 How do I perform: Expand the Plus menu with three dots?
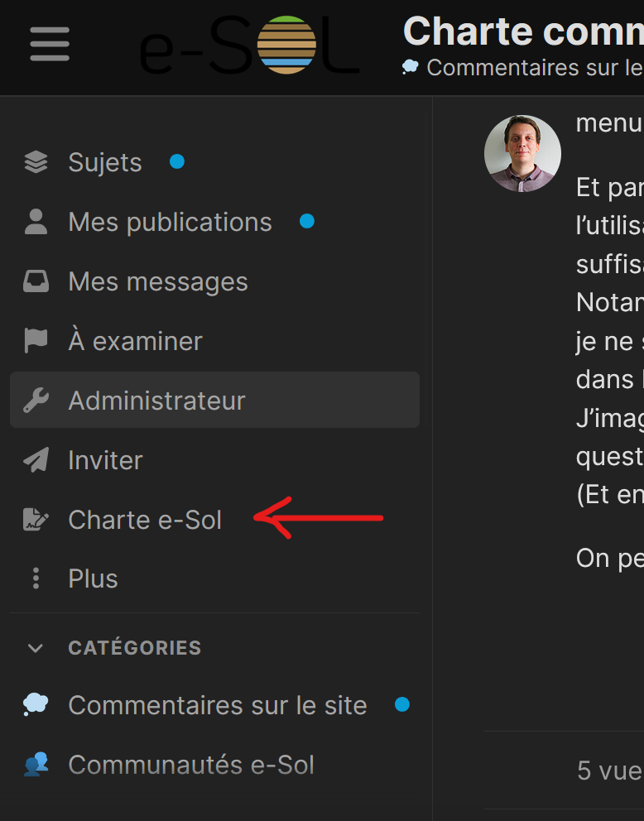36,579
